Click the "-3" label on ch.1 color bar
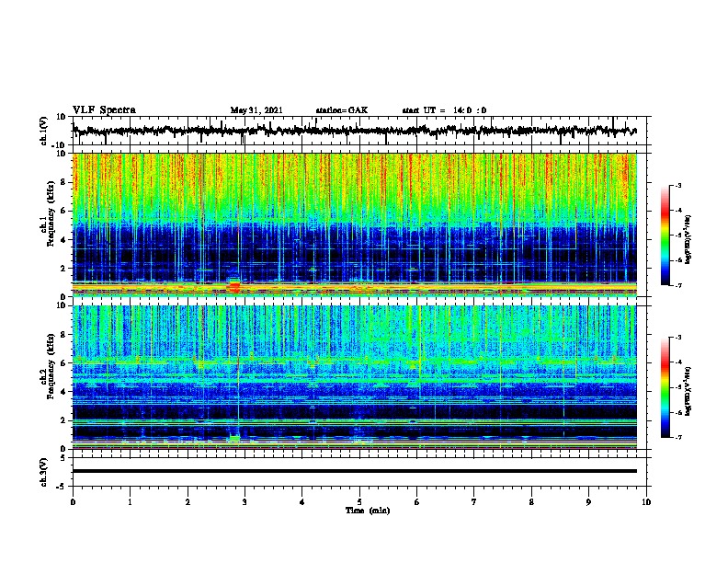 point(678,185)
